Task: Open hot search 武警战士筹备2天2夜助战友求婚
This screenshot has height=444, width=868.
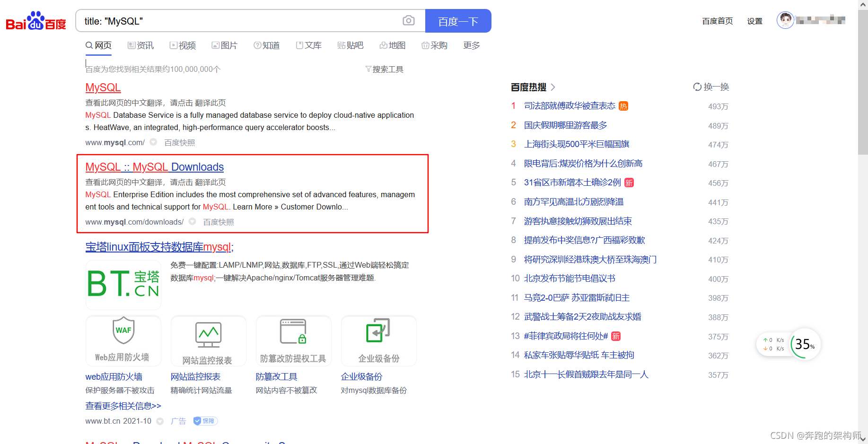Action: click(x=582, y=317)
